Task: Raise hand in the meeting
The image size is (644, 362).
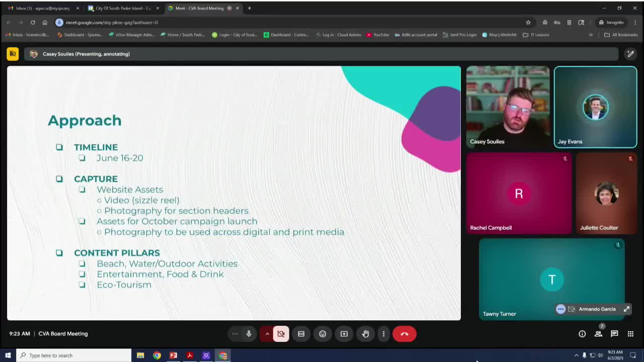Action: point(365,334)
